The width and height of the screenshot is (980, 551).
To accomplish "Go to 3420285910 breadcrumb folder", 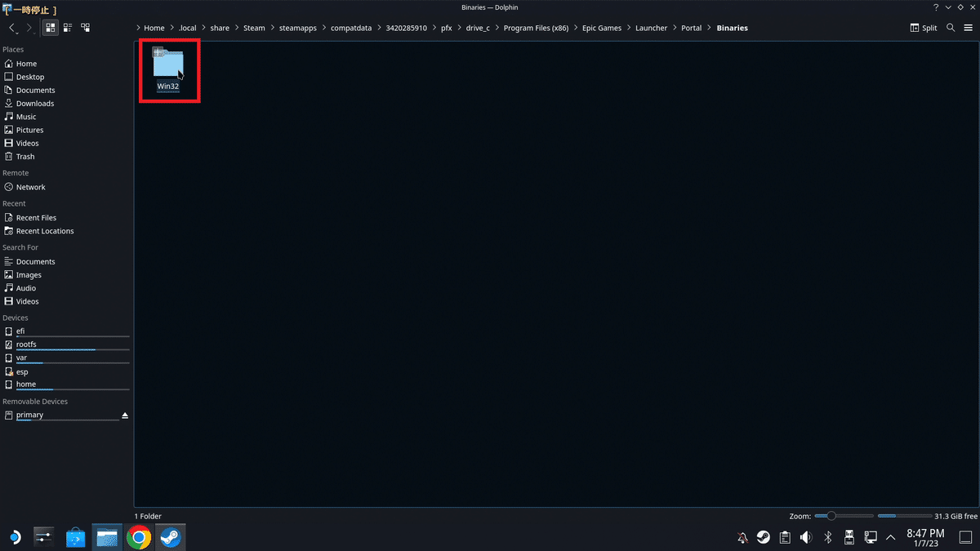I will point(406,28).
